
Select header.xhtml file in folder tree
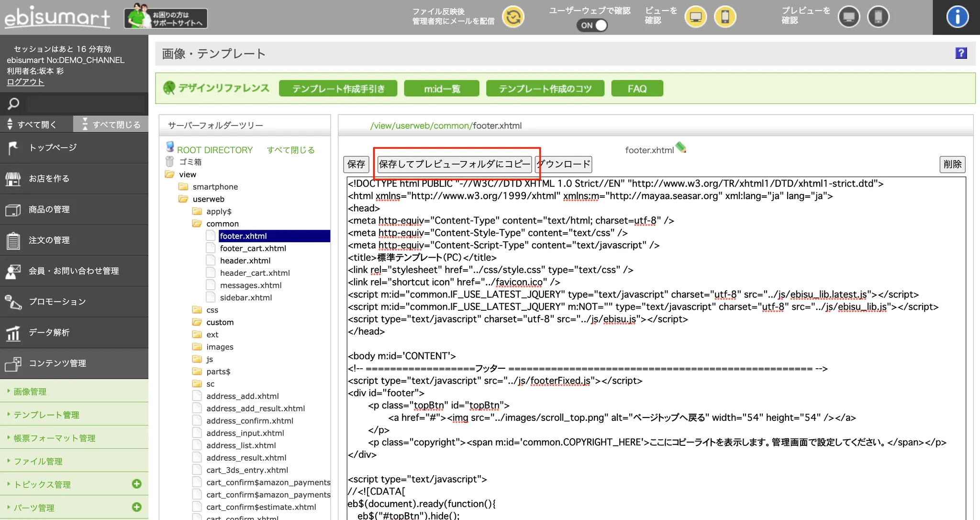245,260
